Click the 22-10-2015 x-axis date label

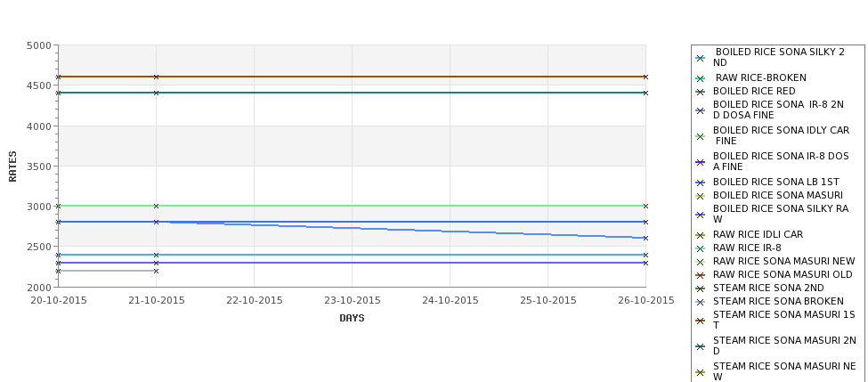click(x=254, y=301)
